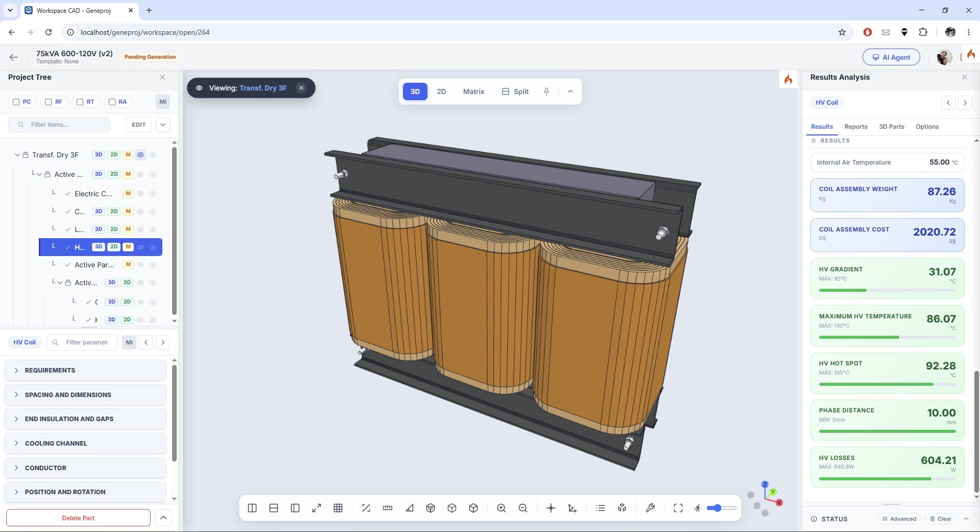Expand the REQUIREMENTS section
Screen dimensions: 980x532
tap(85, 371)
